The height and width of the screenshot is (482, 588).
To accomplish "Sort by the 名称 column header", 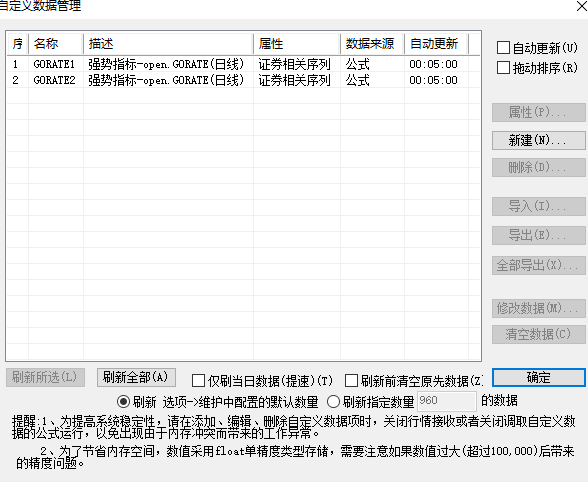I will [x=56, y=44].
